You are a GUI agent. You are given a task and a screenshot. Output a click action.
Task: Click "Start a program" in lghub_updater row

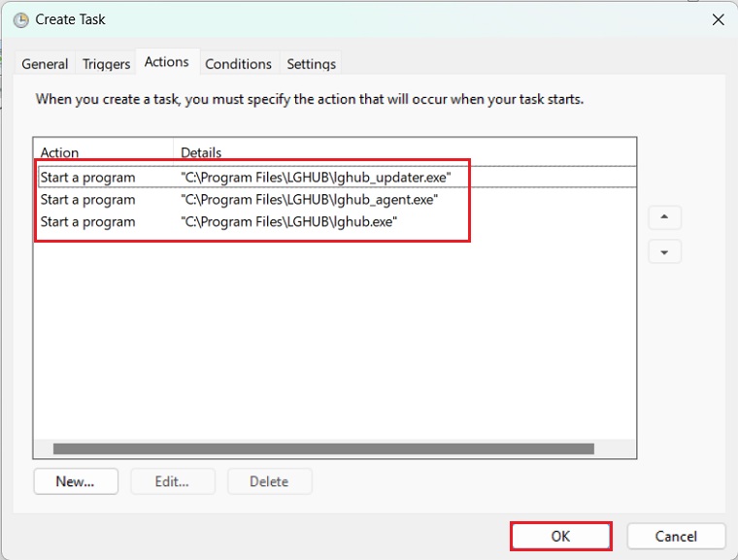[x=87, y=178]
